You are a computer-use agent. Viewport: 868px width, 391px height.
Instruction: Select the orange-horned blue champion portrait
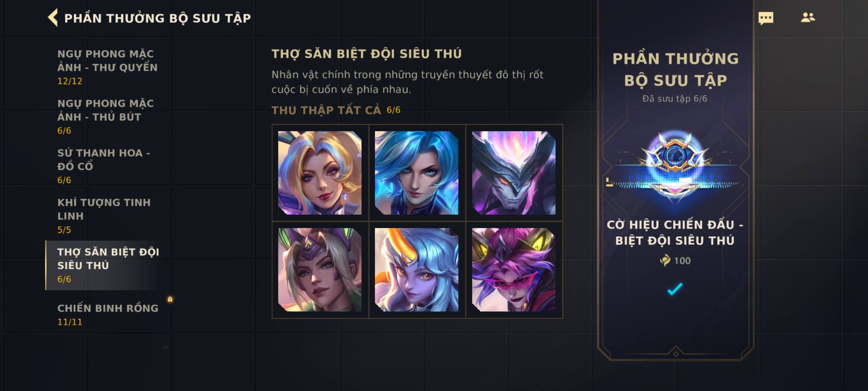pyautogui.click(x=417, y=270)
